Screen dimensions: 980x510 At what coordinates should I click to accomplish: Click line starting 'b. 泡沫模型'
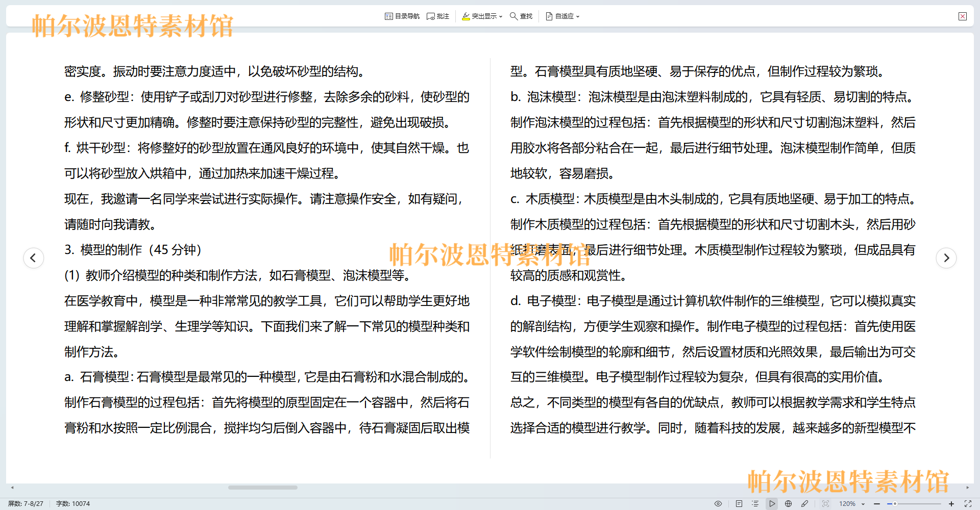pos(713,97)
